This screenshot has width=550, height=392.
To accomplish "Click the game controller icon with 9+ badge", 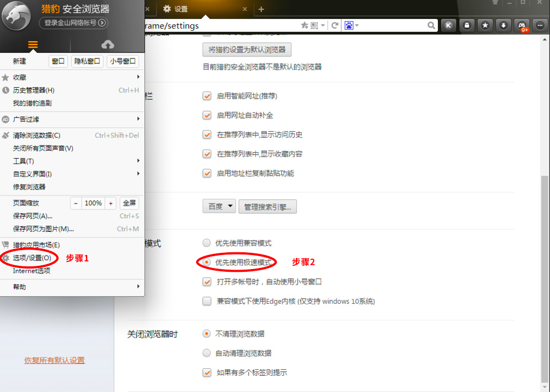I will [522, 25].
